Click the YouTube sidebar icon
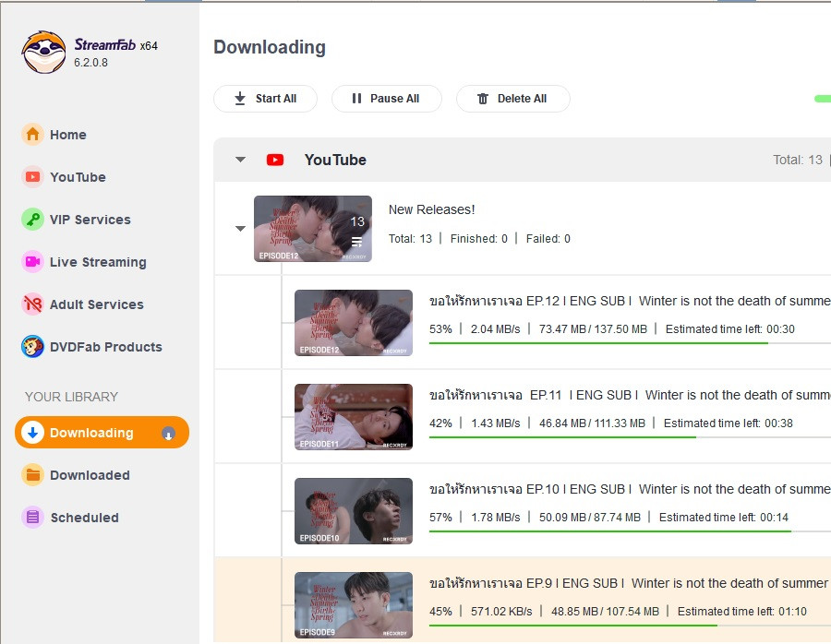This screenshot has height=644, width=831. coord(33,177)
